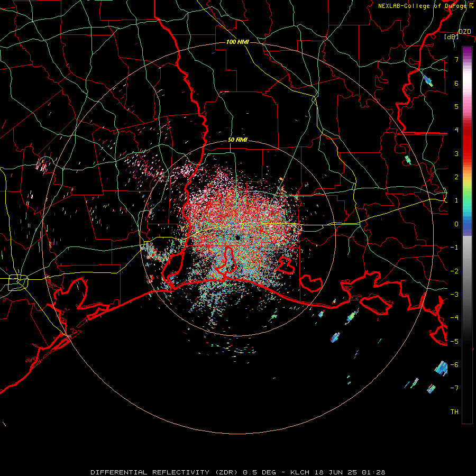Click the [dB] units label
The width and height of the screenshot is (476, 476).
tap(451, 37)
